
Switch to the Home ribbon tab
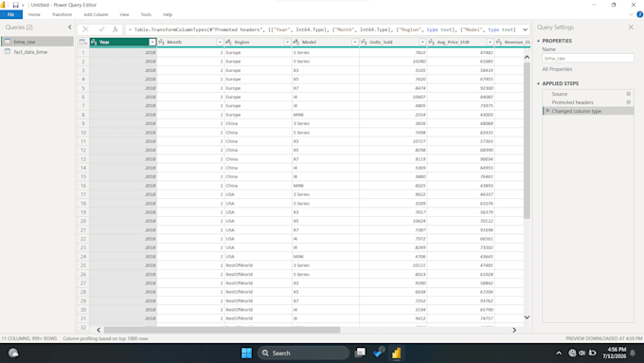[34, 14]
